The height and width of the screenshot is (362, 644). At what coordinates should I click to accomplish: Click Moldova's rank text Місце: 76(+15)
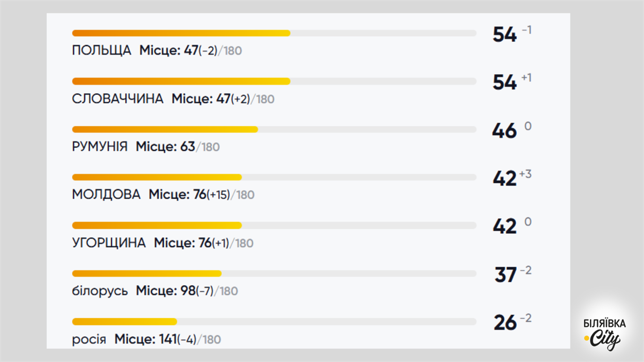(190, 195)
